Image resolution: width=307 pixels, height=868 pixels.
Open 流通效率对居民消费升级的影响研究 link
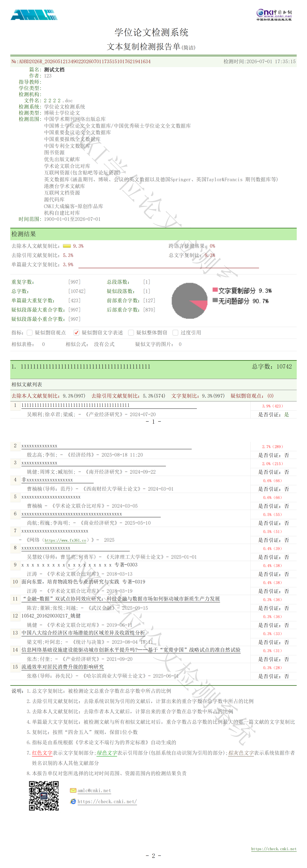pos(63,667)
